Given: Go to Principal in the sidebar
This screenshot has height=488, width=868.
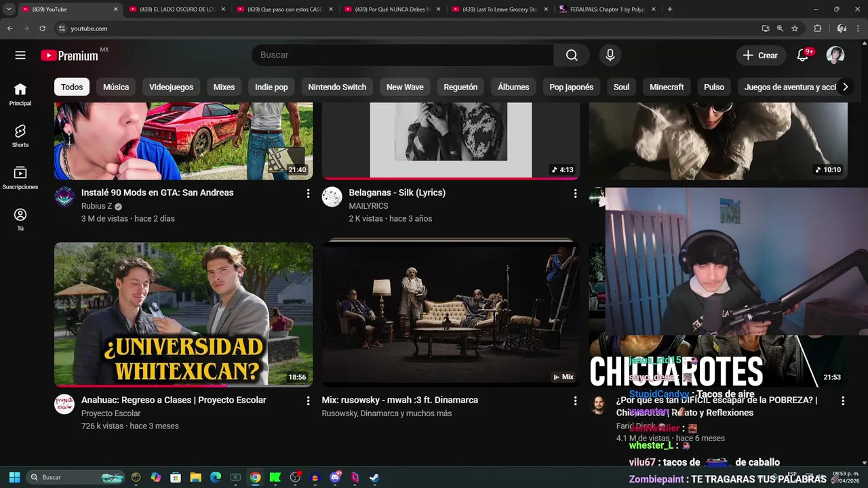Looking at the screenshot, I should click(x=20, y=95).
